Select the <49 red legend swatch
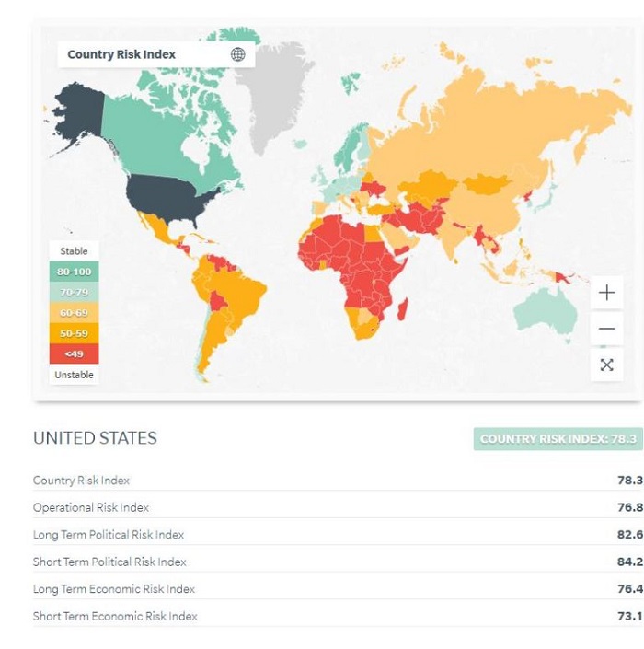 pos(74,353)
